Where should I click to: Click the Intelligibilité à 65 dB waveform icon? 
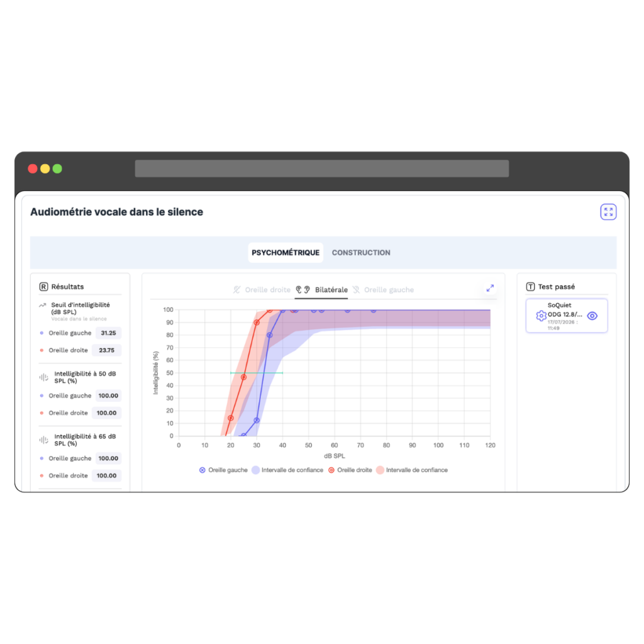(x=43, y=440)
